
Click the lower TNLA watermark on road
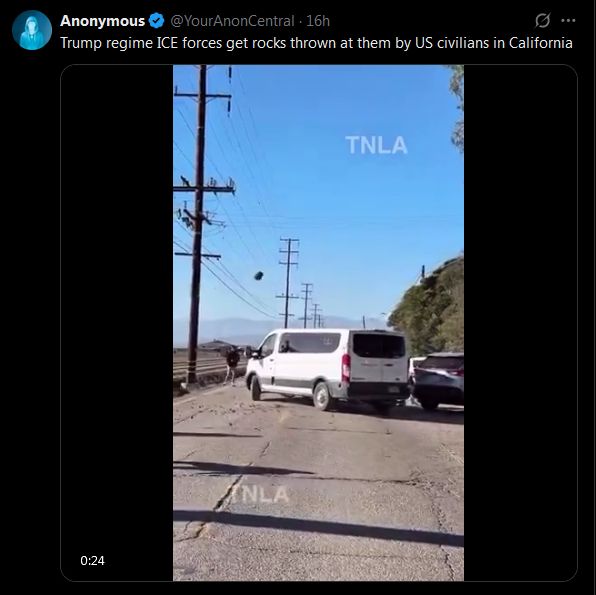coord(259,494)
